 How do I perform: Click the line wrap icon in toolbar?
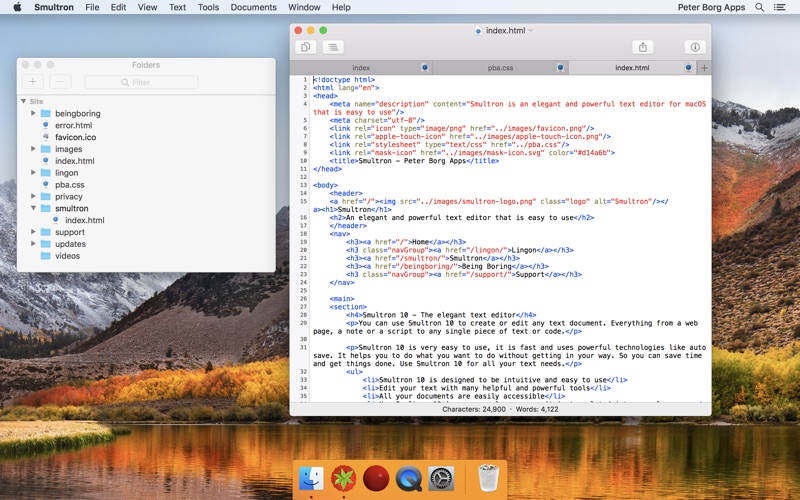pyautogui.click(x=332, y=47)
